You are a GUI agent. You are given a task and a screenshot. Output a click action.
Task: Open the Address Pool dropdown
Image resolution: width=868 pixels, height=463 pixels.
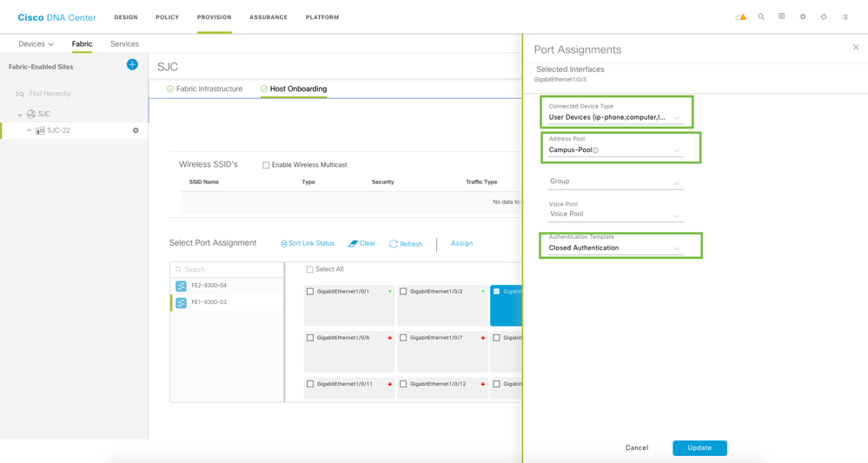(615, 150)
